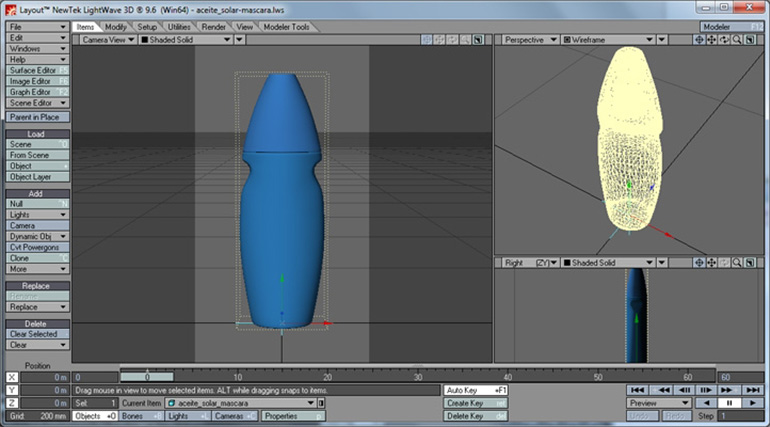The height and width of the screenshot is (427, 770).
Task: Click the Perspective viewport zoom magnifier icon
Action: coord(737,40)
